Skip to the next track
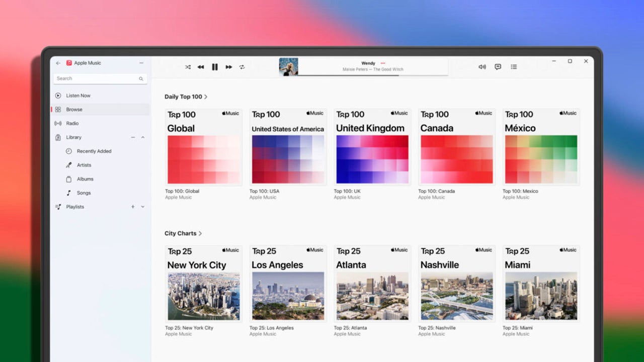The image size is (644, 362). click(228, 67)
